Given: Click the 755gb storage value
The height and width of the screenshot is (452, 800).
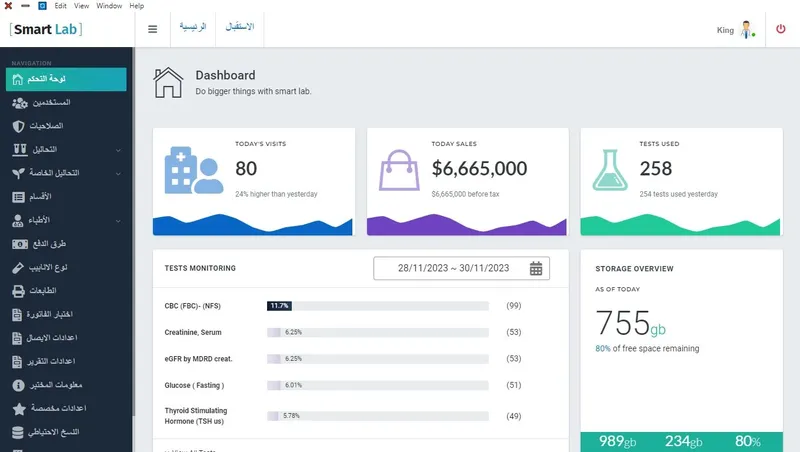Looking at the screenshot, I should point(631,323).
